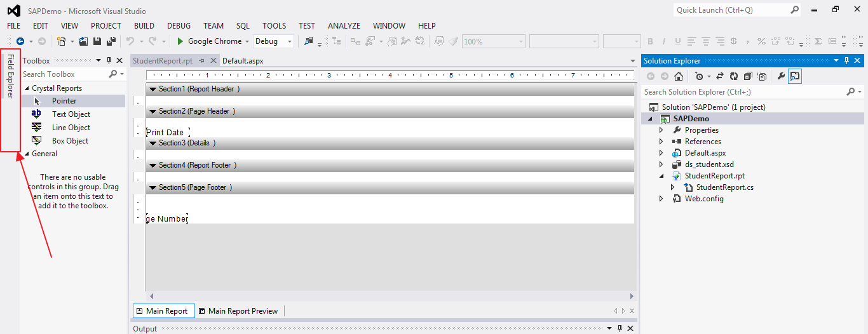868x334 pixels.
Task: Click the Save All toolbar icon
Action: click(111, 41)
